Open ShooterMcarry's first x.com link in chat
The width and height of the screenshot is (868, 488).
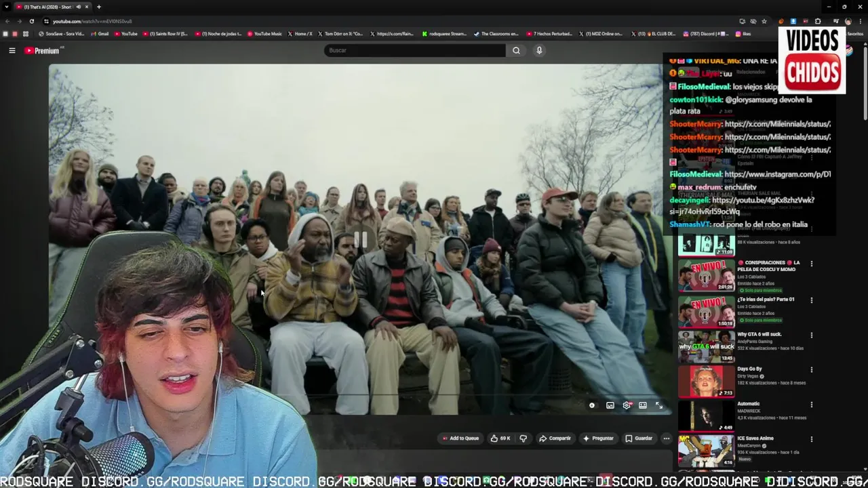(x=777, y=124)
